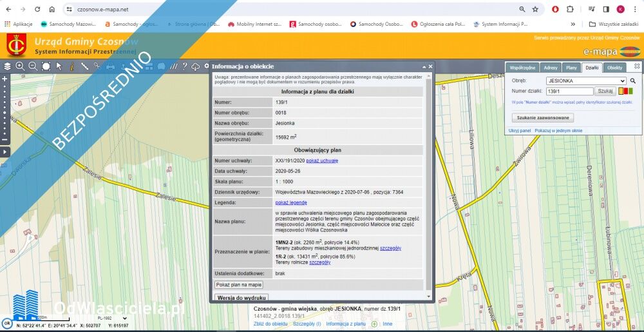Click the Szukaj button
The height and width of the screenshot is (332, 644).
coord(605,92)
